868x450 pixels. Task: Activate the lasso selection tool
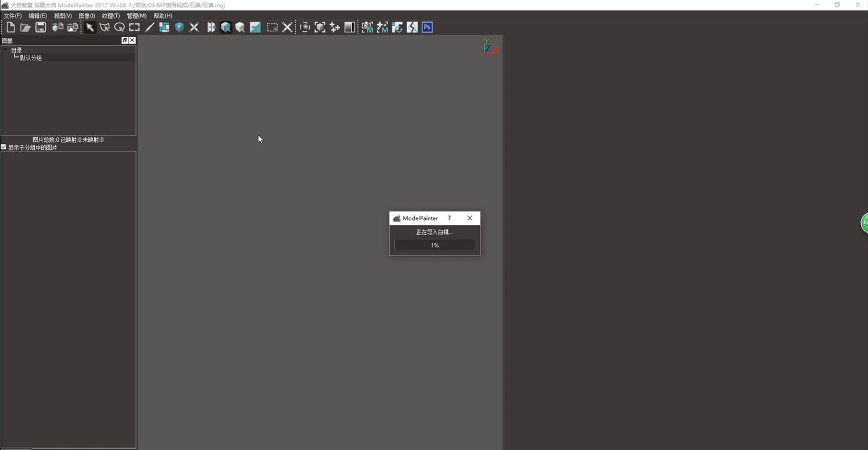(x=105, y=27)
